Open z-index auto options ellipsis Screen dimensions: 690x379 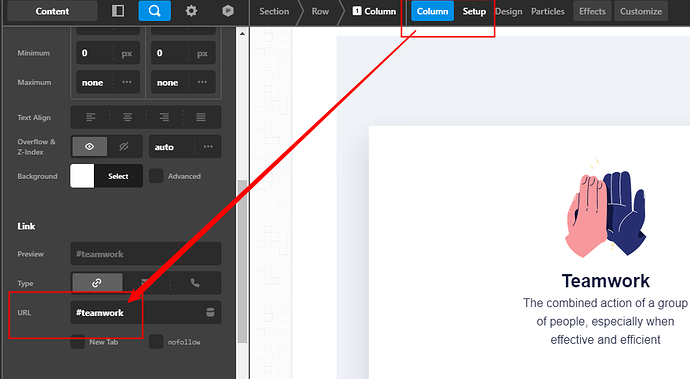click(x=208, y=147)
